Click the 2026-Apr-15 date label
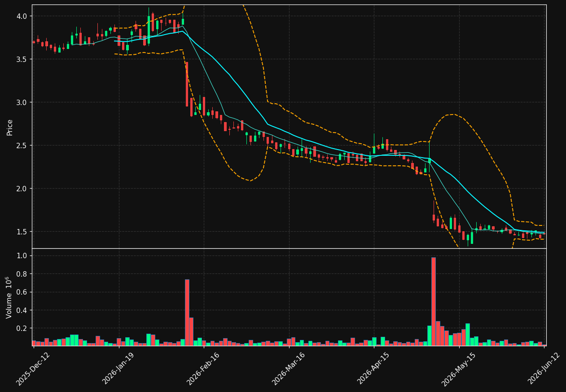 point(373,368)
